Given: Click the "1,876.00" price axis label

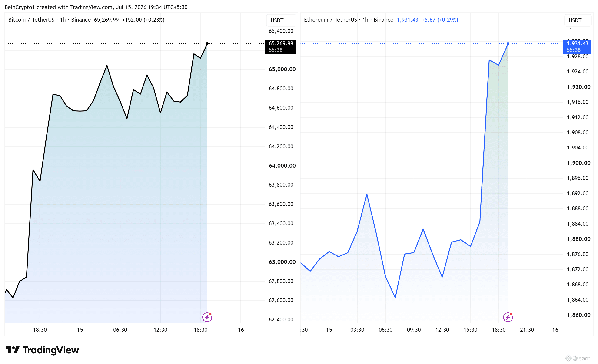Looking at the screenshot, I should point(578,254).
